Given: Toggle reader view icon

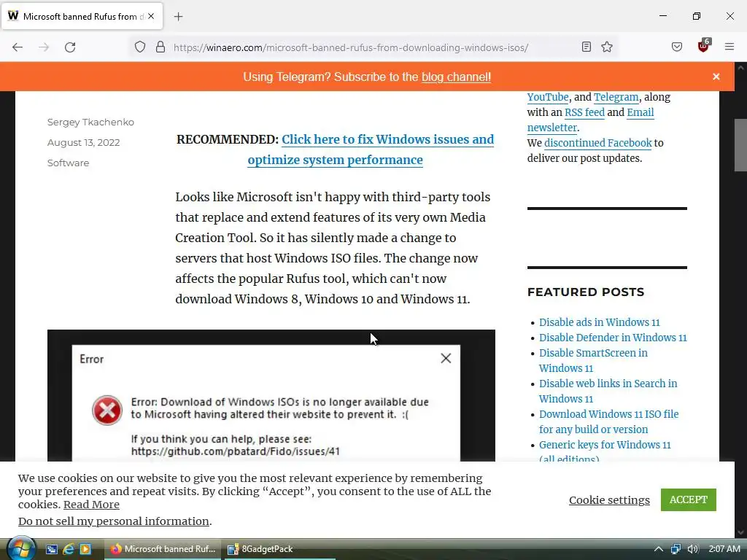Looking at the screenshot, I should pyautogui.click(x=587, y=47).
